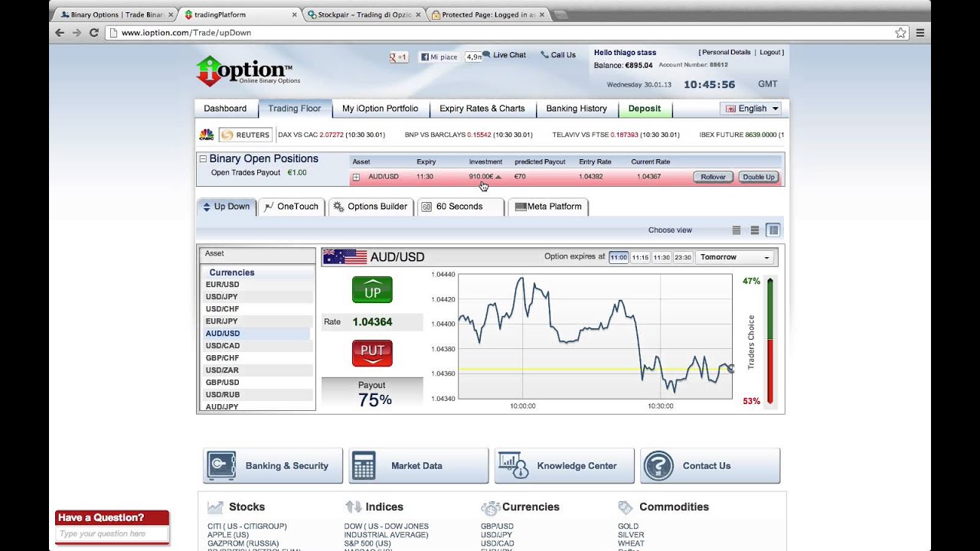Click the Double Up button
This screenshot has width=980, height=551.
[759, 177]
